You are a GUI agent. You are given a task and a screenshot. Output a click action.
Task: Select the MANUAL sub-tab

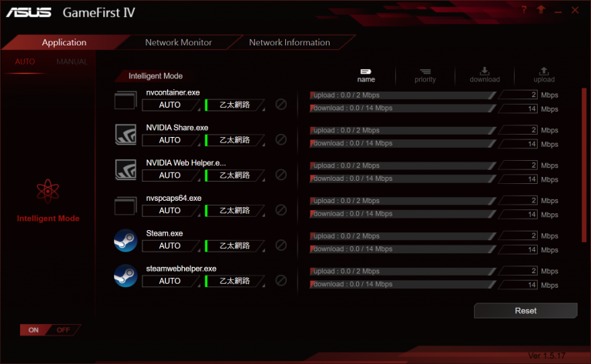click(72, 62)
